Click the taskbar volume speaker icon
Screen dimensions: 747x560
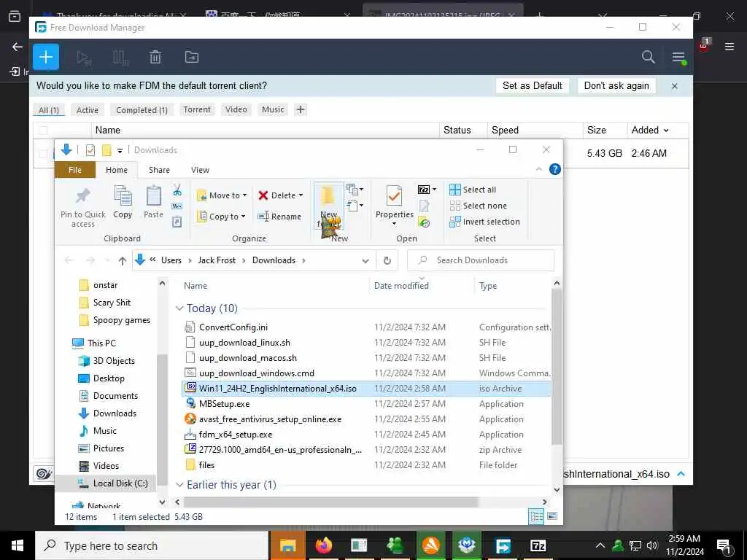(x=652, y=545)
